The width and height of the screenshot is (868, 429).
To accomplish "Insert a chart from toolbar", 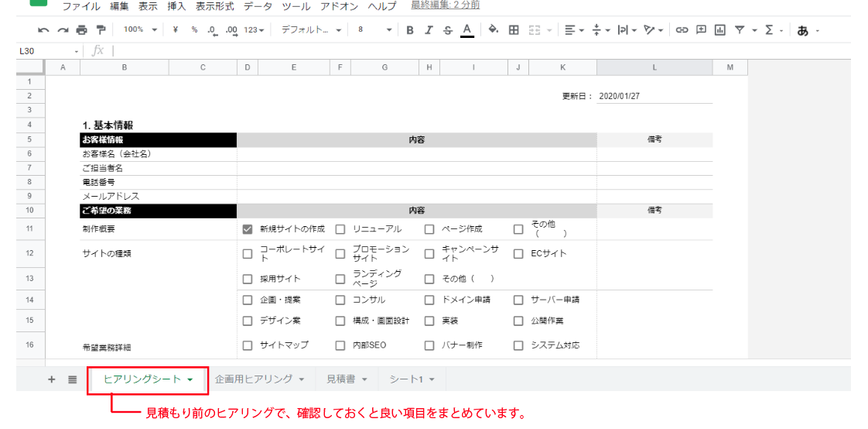I will (x=720, y=30).
